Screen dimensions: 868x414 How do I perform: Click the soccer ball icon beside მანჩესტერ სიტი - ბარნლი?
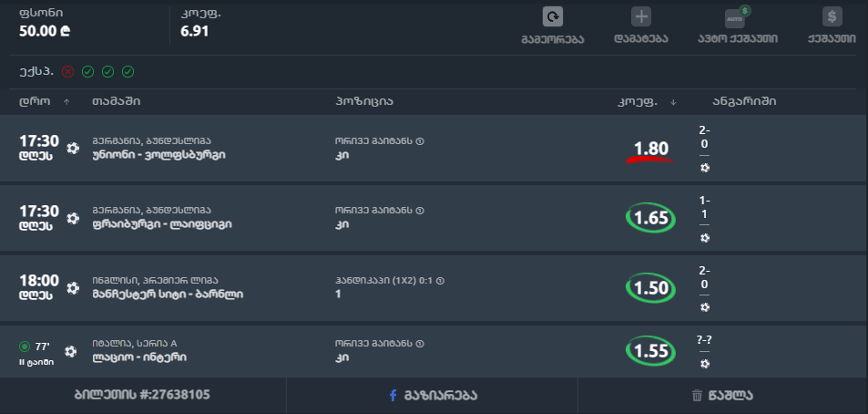(74, 287)
